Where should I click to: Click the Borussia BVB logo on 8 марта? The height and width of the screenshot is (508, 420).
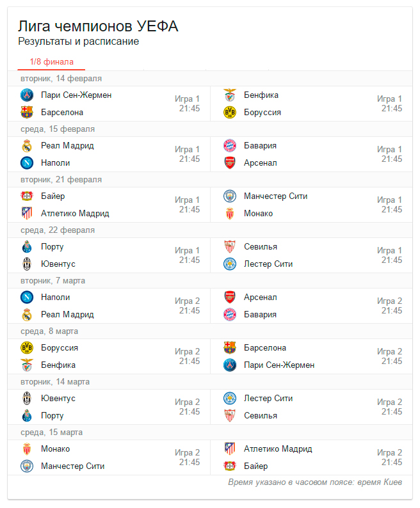(x=27, y=348)
